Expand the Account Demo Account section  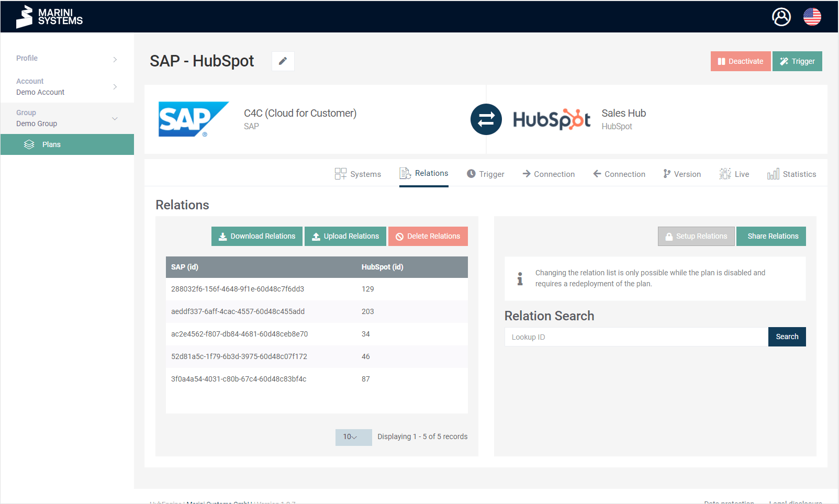[67, 87]
